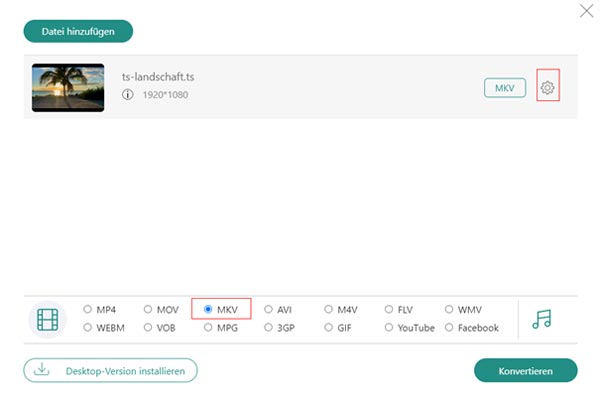Click the download icon in Desktop-Version button
The width and height of the screenshot is (600, 404).
(41, 370)
